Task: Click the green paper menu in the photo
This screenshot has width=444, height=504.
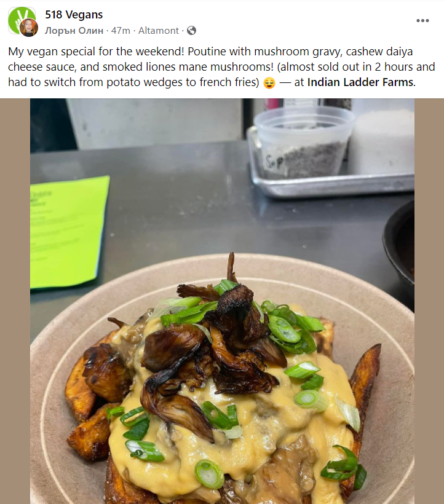Action: tap(69, 232)
